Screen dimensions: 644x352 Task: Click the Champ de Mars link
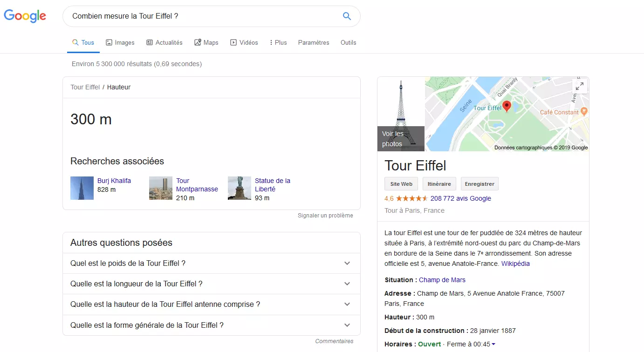click(x=442, y=280)
